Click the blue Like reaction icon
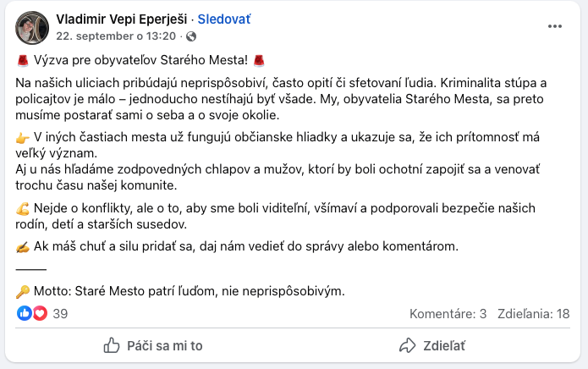 click(x=25, y=313)
